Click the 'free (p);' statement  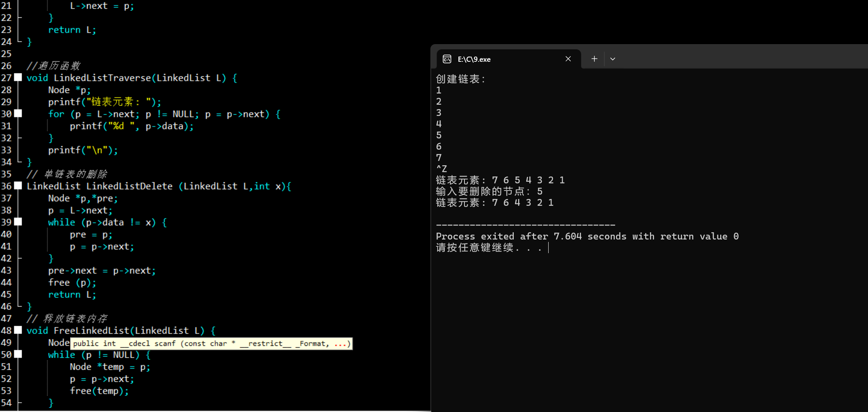click(72, 283)
